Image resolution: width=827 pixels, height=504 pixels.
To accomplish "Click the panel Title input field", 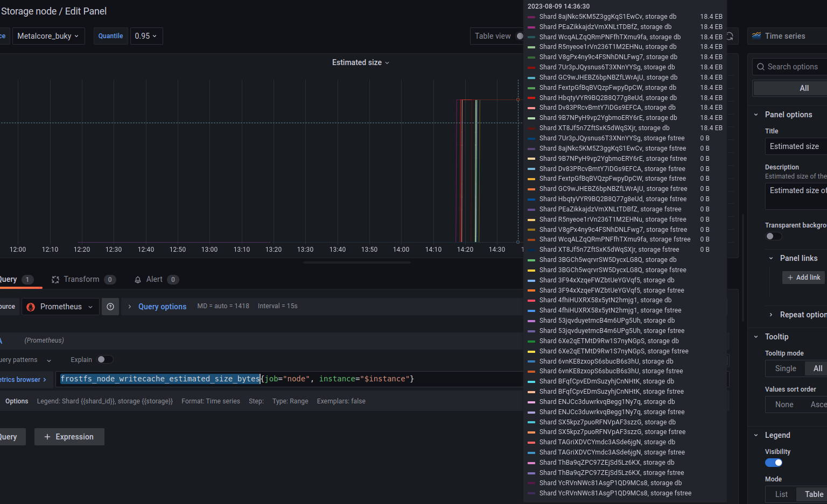I will tap(796, 146).
